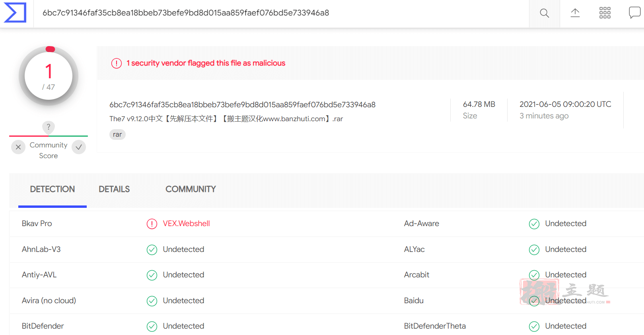Screen dimensions: 644x335
Task: Click Undetected result for BitDefender
Action: 183,326
